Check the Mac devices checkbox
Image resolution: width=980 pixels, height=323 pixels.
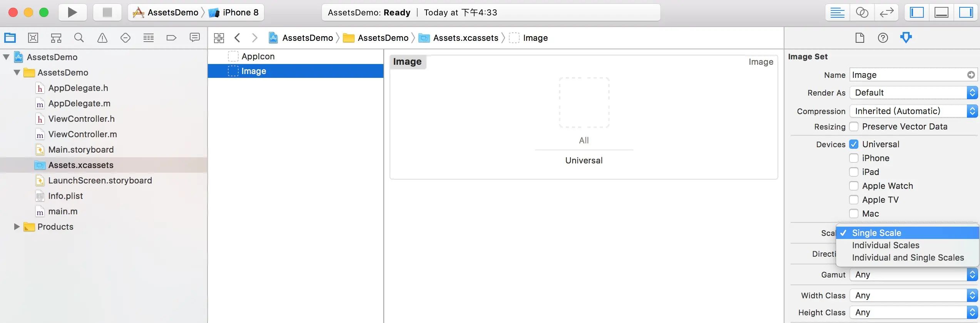click(854, 214)
